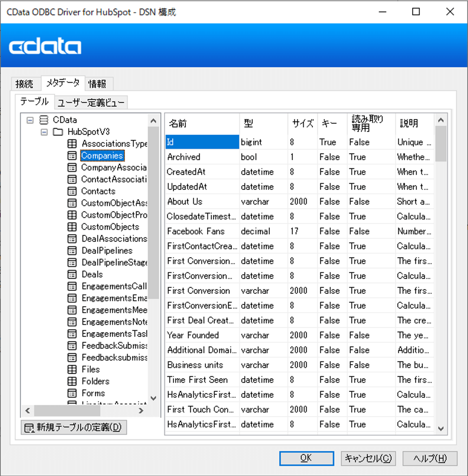
Task: Click the FeedbackSubmiss table icon
Action: click(x=72, y=346)
